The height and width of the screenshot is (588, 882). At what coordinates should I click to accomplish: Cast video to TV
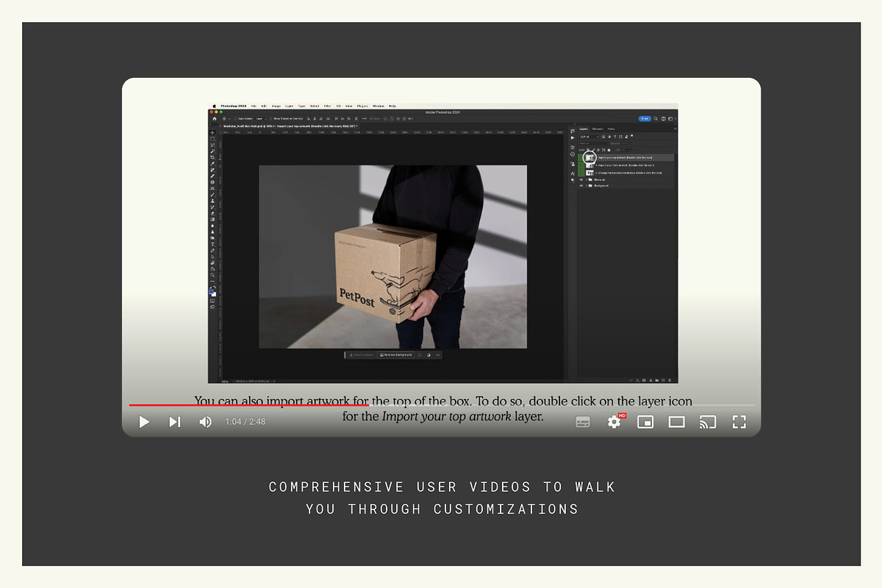point(708,422)
